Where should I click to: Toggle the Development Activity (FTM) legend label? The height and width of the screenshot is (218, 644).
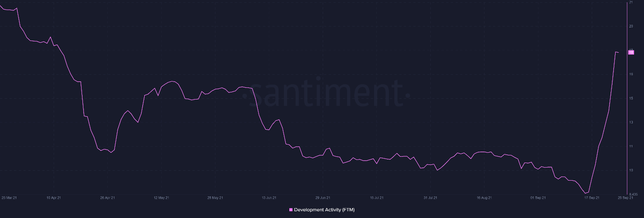pos(324,210)
